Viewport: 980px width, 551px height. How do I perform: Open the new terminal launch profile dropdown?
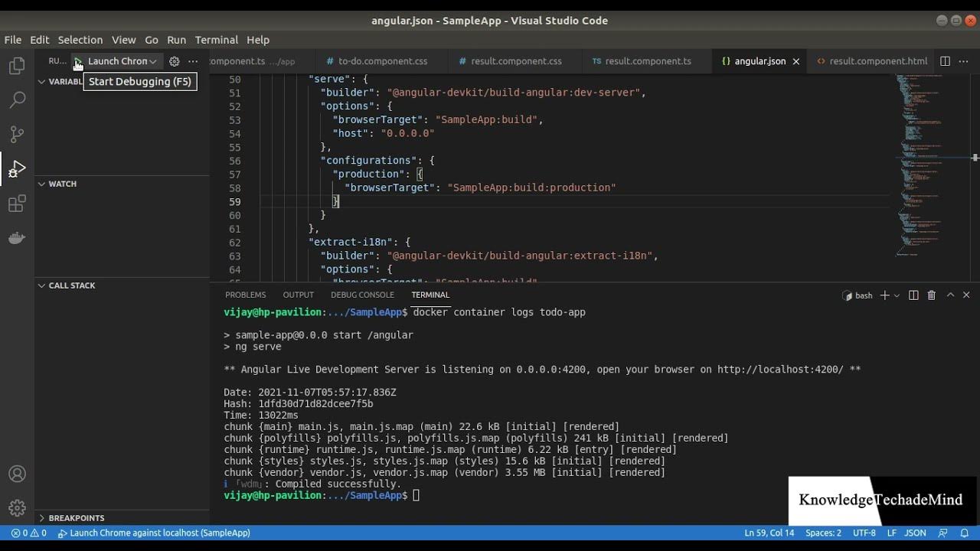click(897, 295)
